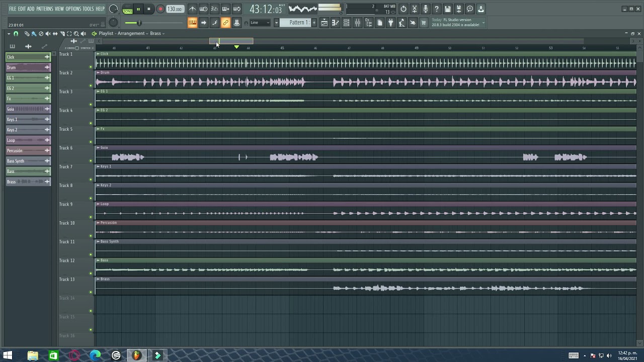This screenshot has width=644, height=362.
Task: Click the microphone one-click recording icon
Action: pyautogui.click(x=426, y=9)
